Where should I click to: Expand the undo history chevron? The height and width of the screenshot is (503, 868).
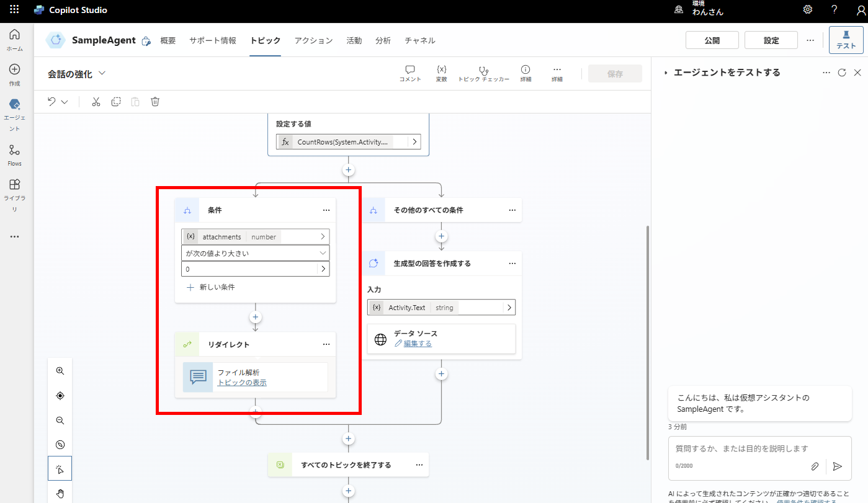coord(64,101)
